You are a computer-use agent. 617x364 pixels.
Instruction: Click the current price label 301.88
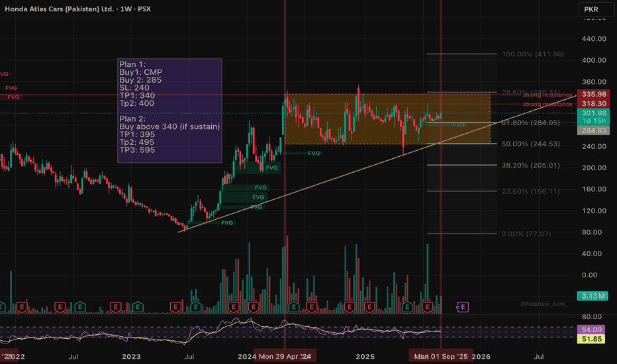pyautogui.click(x=594, y=113)
